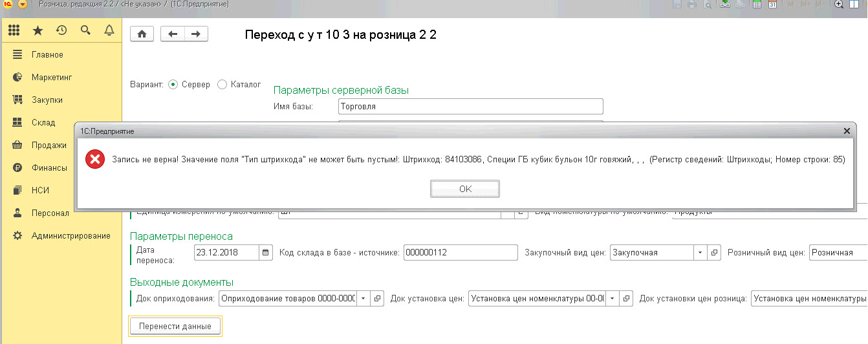Click the M+ memory button
Image resolution: width=868 pixels, height=344 pixels.
805,5
